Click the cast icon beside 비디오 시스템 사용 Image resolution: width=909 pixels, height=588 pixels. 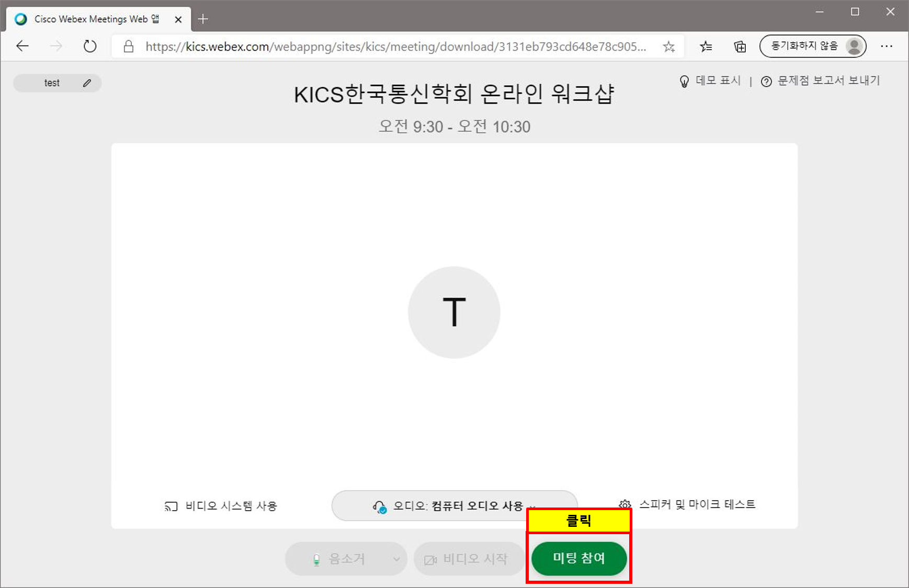tap(171, 506)
